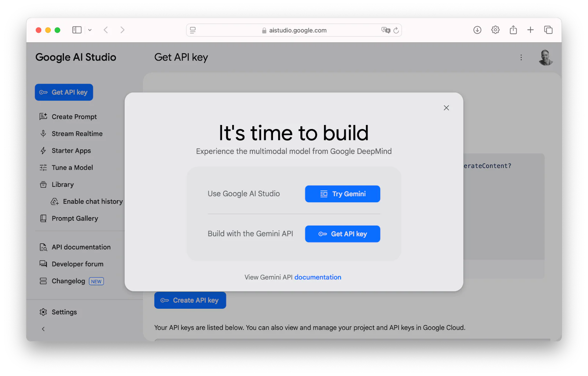Click the translate icon in address bar
This screenshot has width=588, height=376.
click(386, 30)
